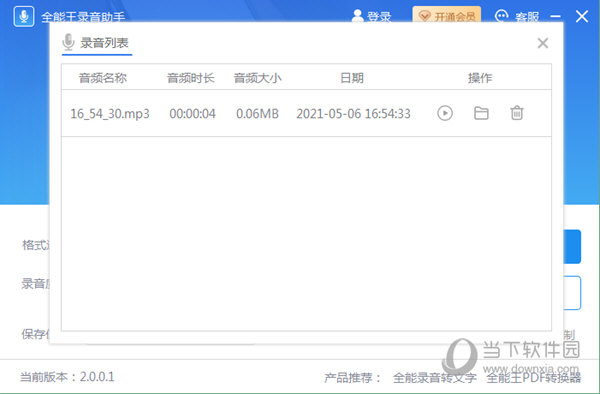Click the 操作 column header
The height and width of the screenshot is (394, 600).
coord(480,78)
